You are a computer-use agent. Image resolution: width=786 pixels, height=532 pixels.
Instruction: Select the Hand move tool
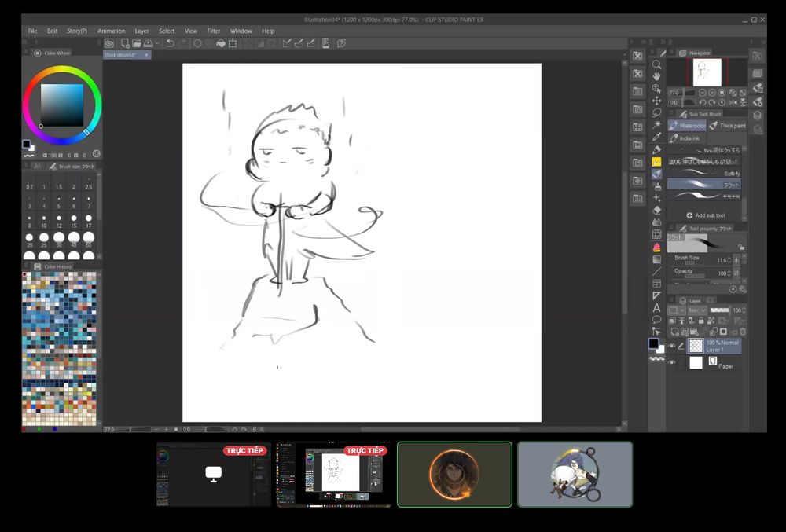pos(656,76)
